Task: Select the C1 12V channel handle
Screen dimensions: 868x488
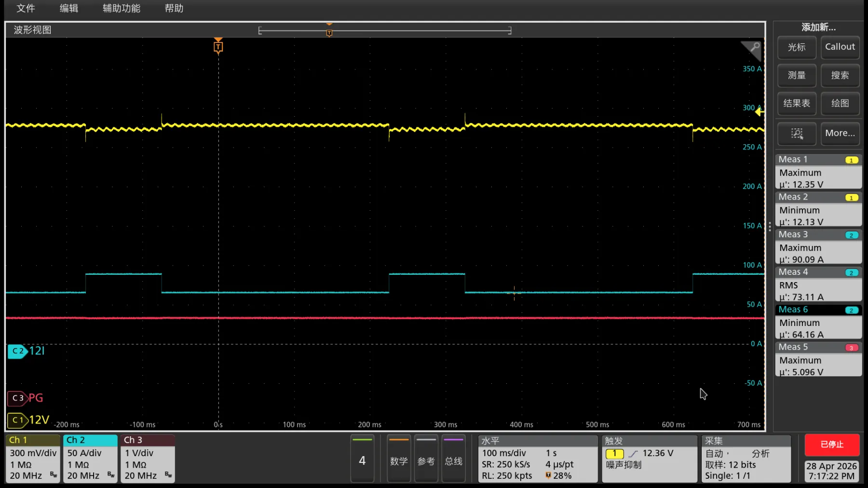Action: click(17, 420)
